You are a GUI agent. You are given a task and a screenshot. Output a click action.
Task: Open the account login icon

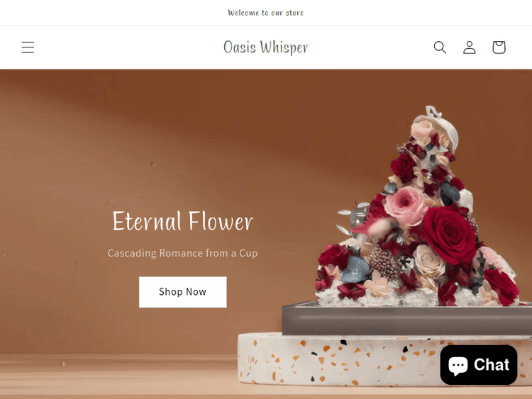pyautogui.click(x=470, y=47)
